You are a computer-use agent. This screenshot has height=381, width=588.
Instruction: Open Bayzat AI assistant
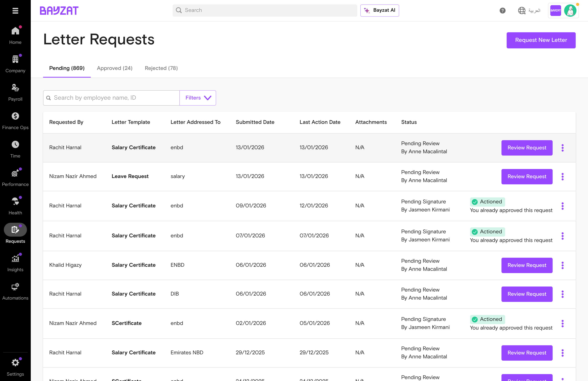click(x=380, y=10)
